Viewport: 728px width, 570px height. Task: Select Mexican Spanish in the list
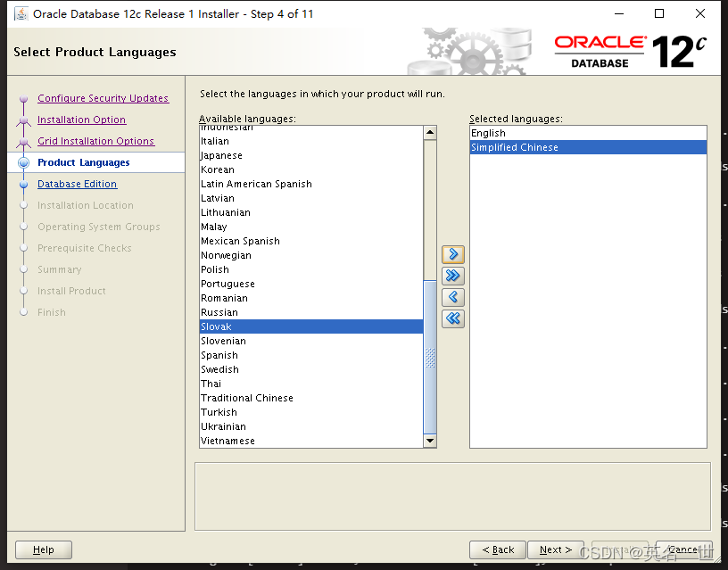coord(311,241)
